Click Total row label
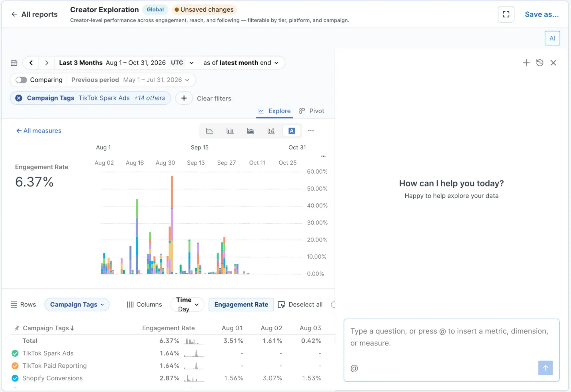The width and height of the screenshot is (571, 392). coord(30,341)
